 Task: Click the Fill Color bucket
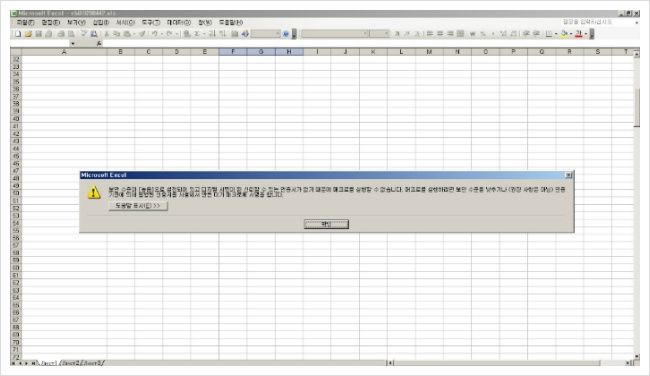coord(564,34)
